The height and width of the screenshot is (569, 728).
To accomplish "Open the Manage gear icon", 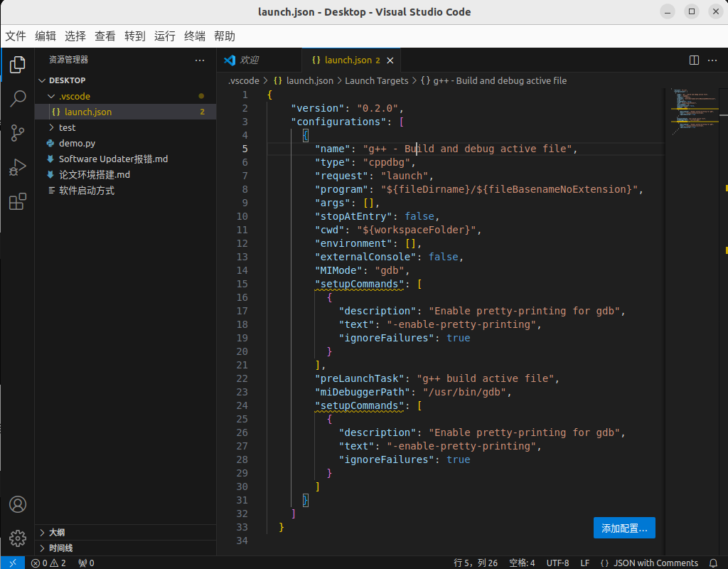I will tap(18, 538).
